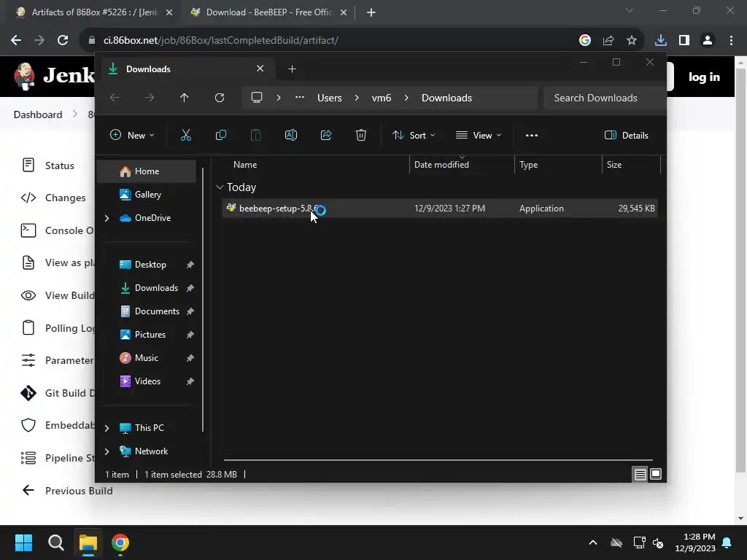Open a new Chrome tab
Screen dimensions: 747x560
371,12
